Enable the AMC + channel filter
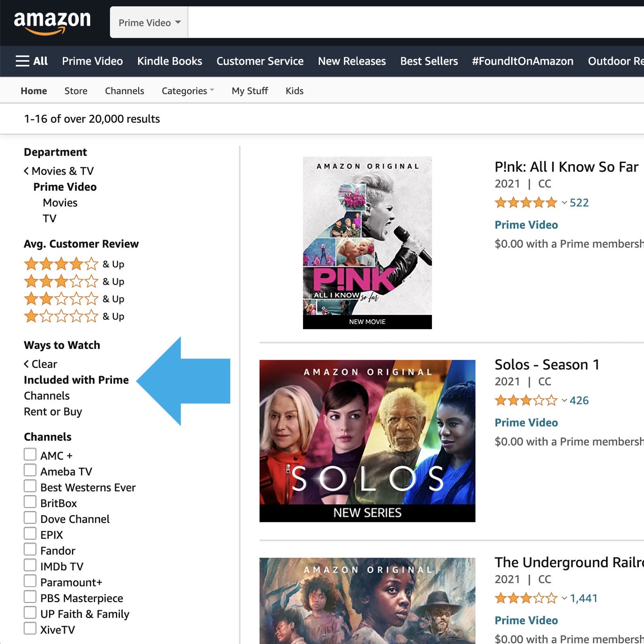This screenshot has width=644, height=644. click(x=30, y=454)
